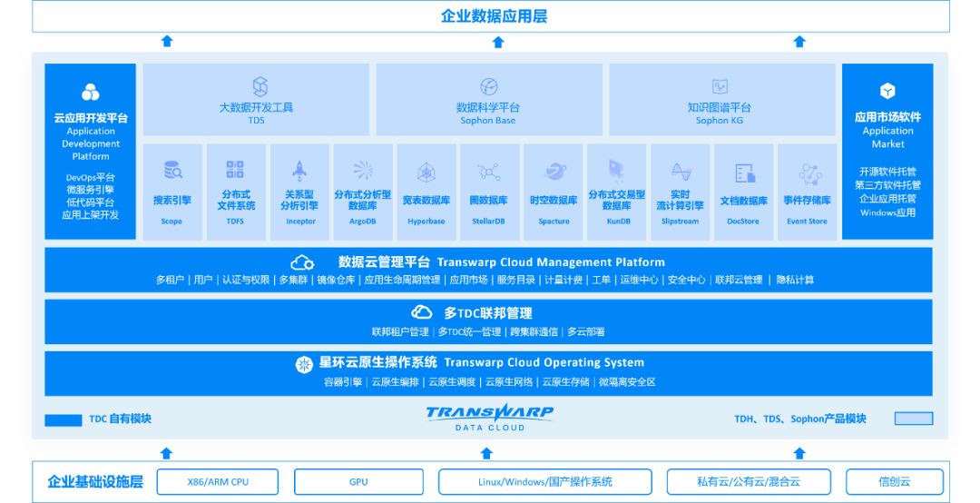Select the DocStore document database icon
Image resolution: width=980 pixels, height=503 pixels.
tap(745, 173)
